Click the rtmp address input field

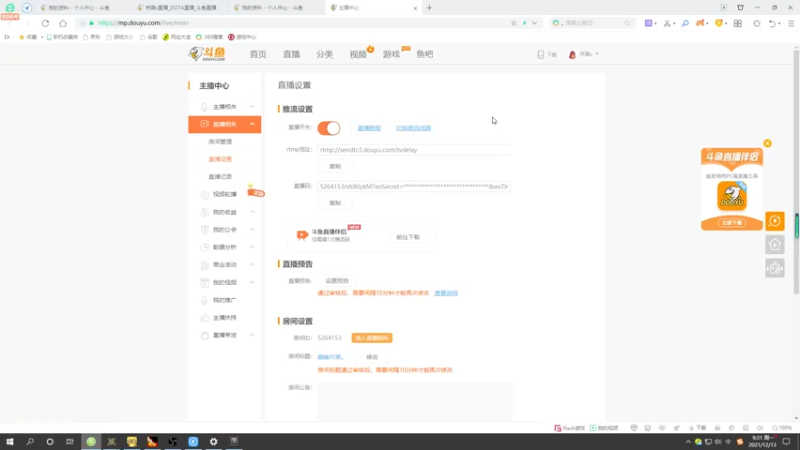pos(413,150)
